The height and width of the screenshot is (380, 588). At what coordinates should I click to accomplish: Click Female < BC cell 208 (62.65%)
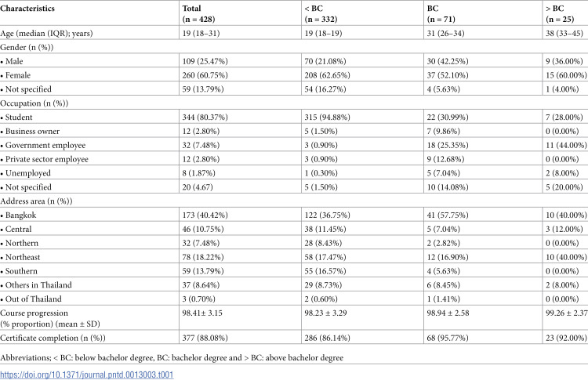(x=328, y=75)
